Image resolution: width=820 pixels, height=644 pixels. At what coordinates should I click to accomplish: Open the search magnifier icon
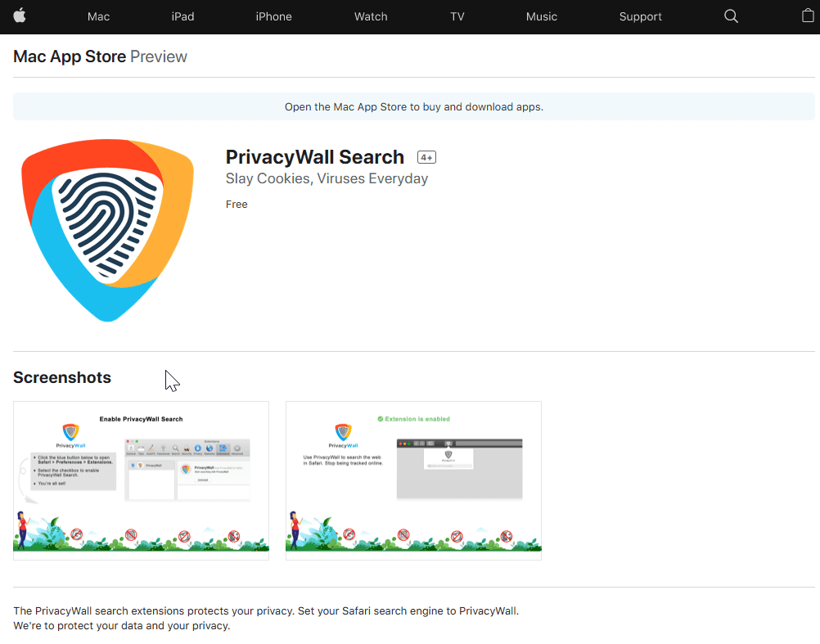point(731,16)
